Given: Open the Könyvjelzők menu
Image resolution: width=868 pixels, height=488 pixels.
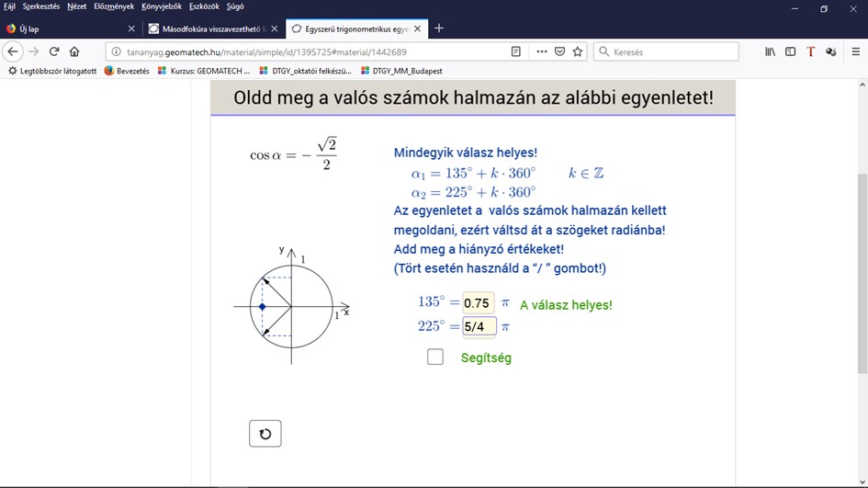Looking at the screenshot, I should (162, 6).
